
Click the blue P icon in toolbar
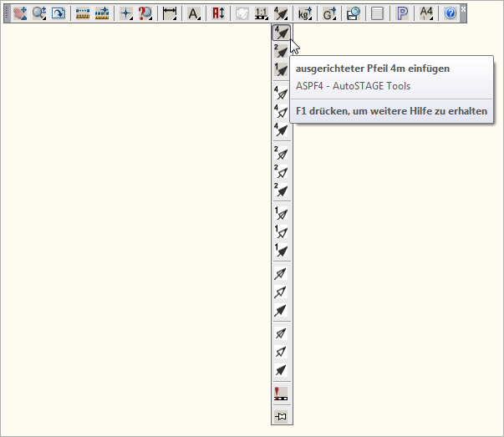click(403, 13)
